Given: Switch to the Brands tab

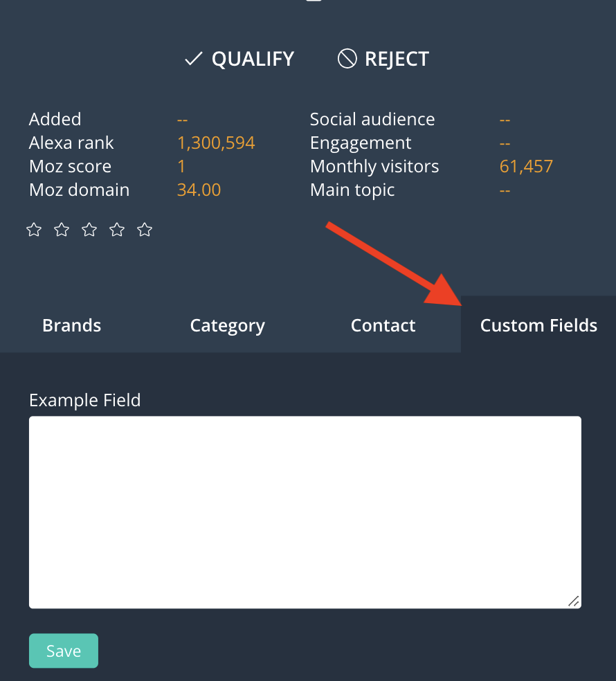Looking at the screenshot, I should pos(72,325).
